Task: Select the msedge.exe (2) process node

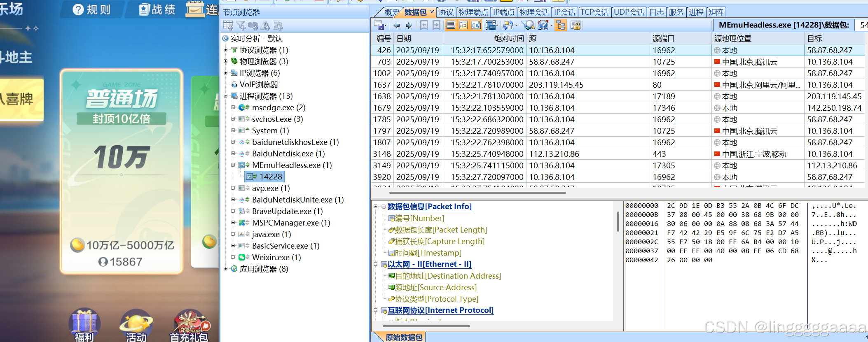Action: point(278,107)
